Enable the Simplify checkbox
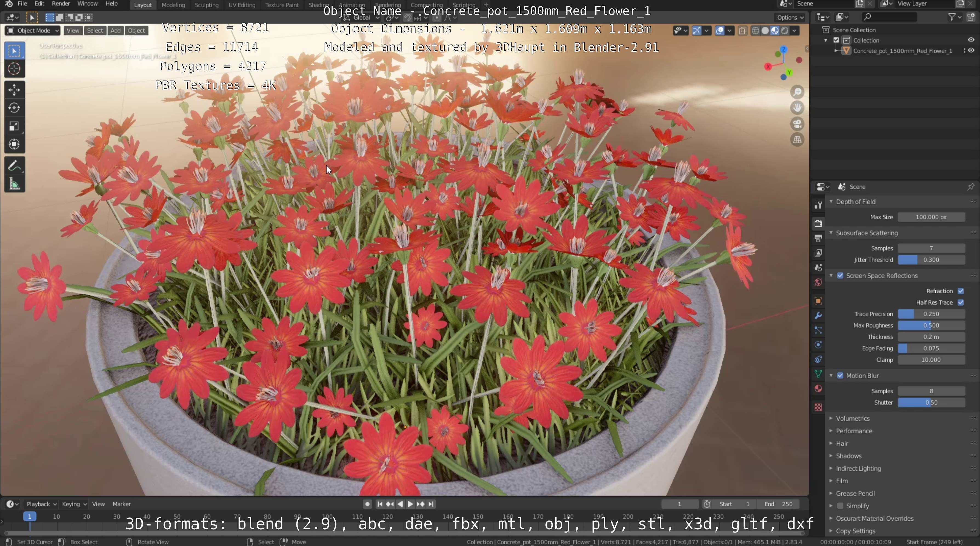Image resolution: width=980 pixels, height=546 pixels. pyautogui.click(x=840, y=506)
